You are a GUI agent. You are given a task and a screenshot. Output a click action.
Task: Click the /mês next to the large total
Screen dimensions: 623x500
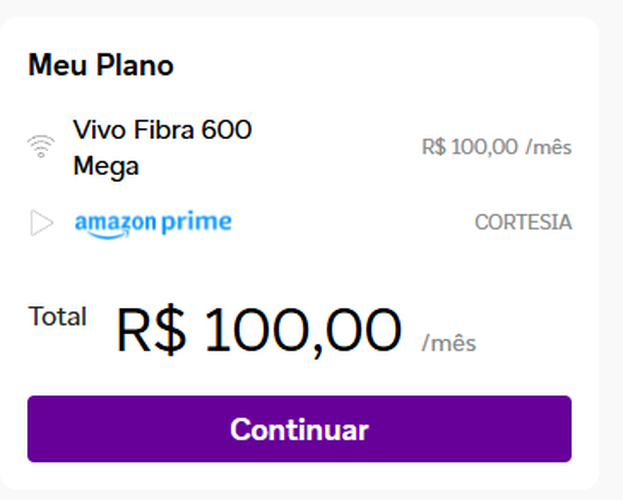coord(449,344)
